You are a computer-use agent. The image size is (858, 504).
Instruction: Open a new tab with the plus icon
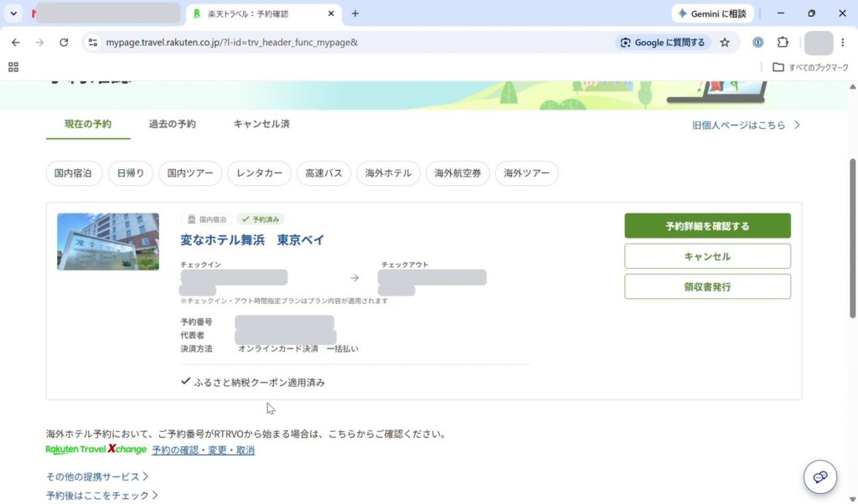click(x=355, y=13)
